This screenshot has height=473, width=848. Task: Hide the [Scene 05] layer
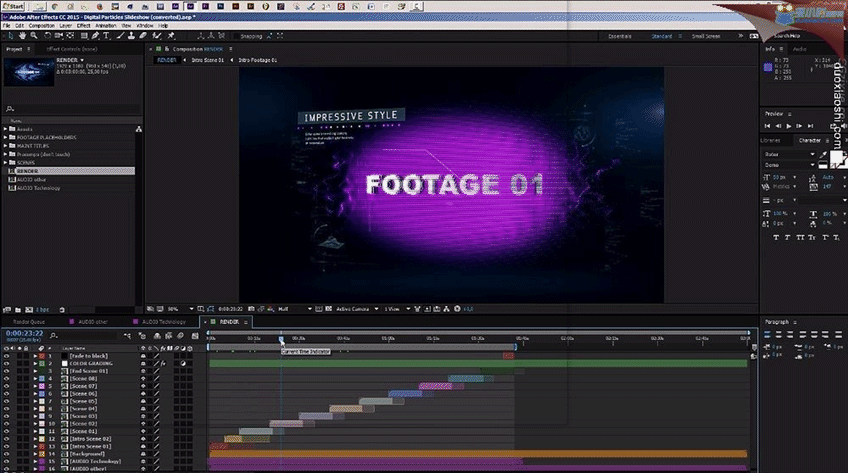click(x=6, y=401)
